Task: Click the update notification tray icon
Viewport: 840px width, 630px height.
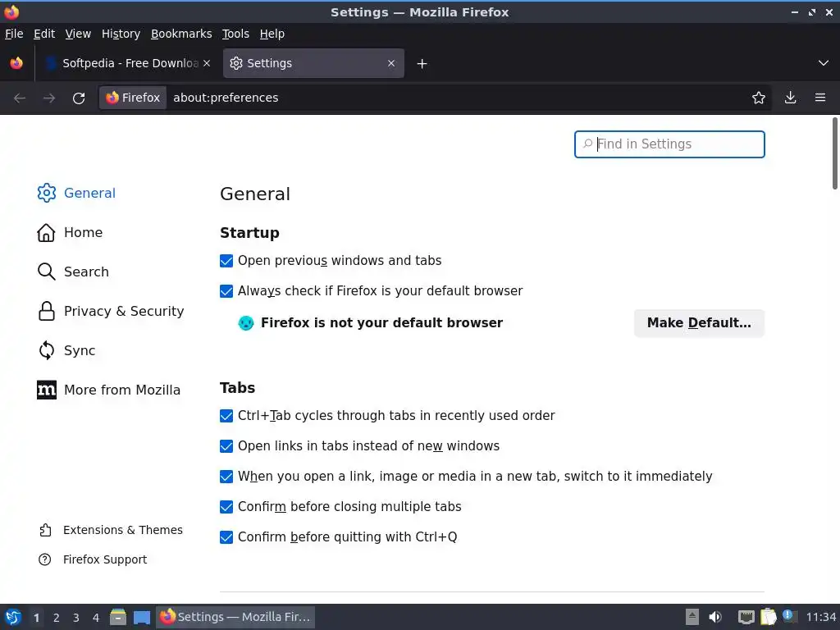Action: (x=788, y=616)
